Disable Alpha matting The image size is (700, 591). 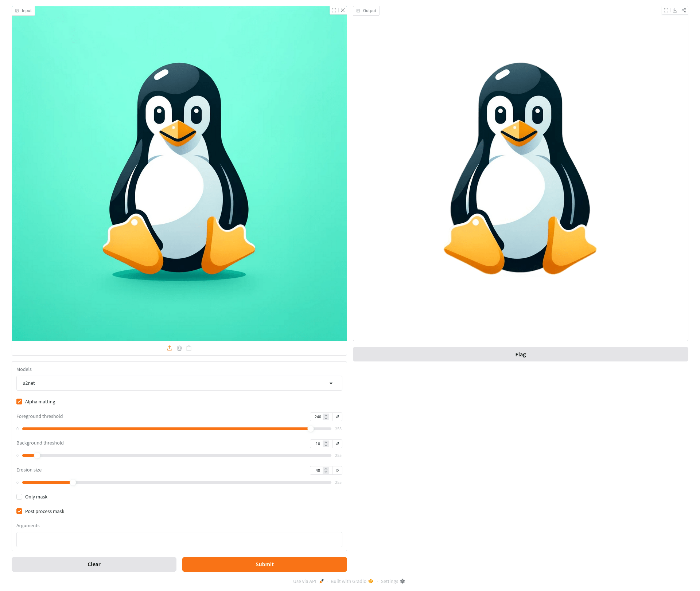(19, 401)
